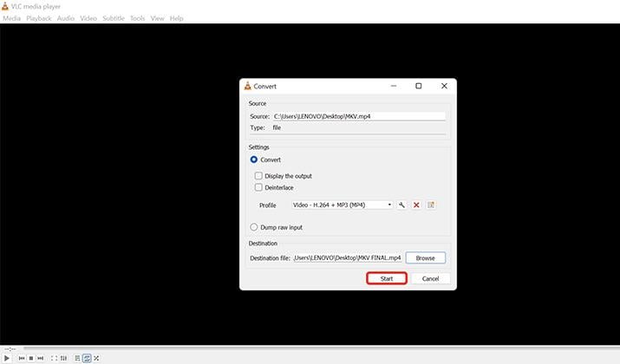This screenshot has height=364, width=620.
Task: Open the Tools menu
Action: [x=138, y=18]
